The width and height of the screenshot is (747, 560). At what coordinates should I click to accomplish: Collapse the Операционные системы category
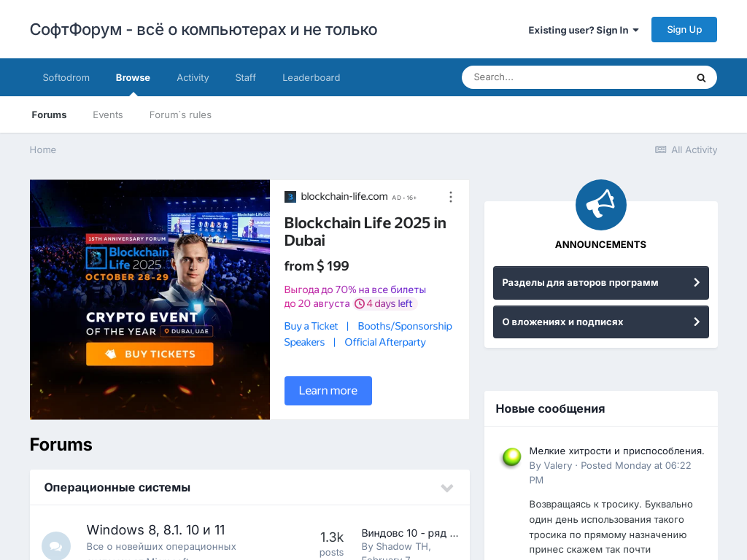click(x=446, y=488)
